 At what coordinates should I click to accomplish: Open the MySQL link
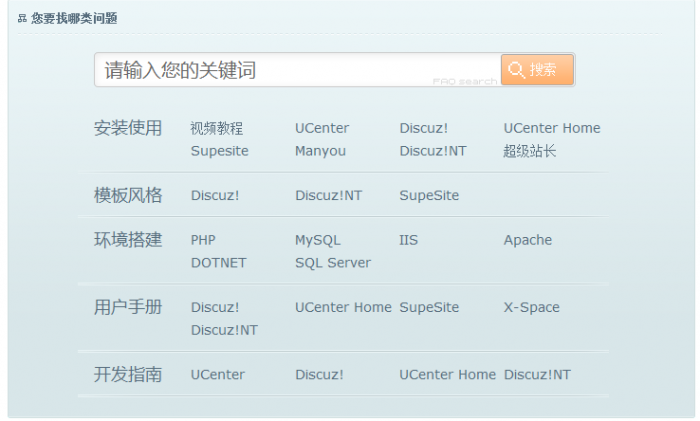click(x=318, y=241)
